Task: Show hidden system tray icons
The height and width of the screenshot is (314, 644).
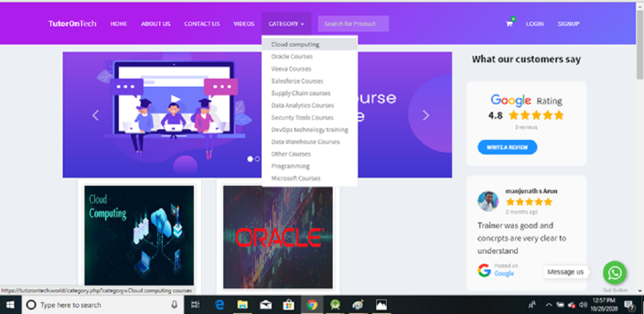Action: (x=548, y=305)
